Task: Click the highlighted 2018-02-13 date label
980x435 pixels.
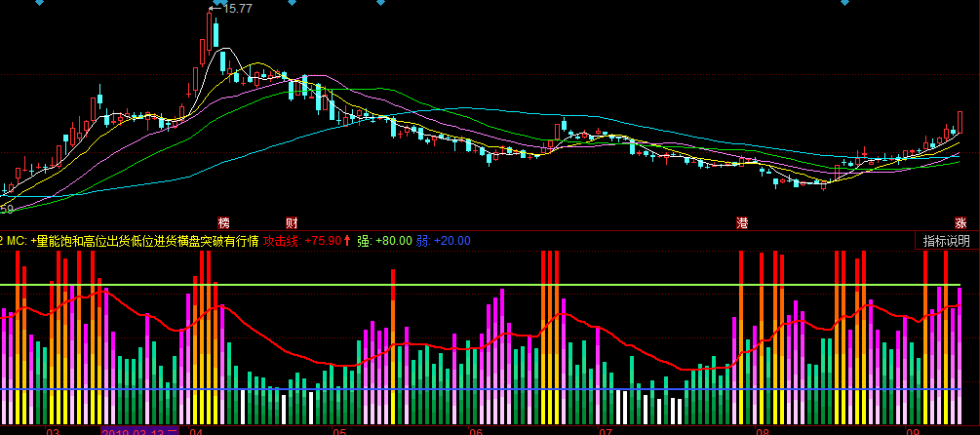Action: (140, 430)
